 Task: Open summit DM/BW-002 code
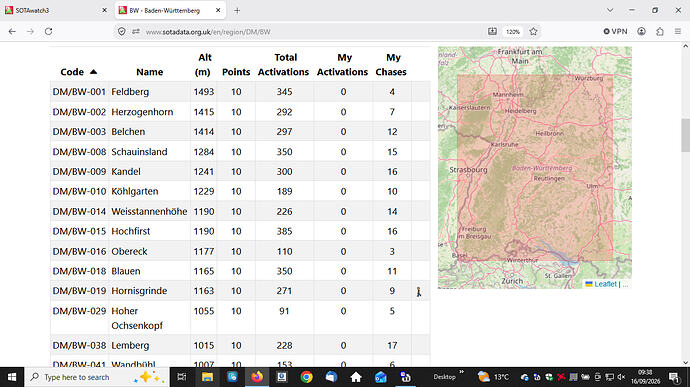coord(79,112)
